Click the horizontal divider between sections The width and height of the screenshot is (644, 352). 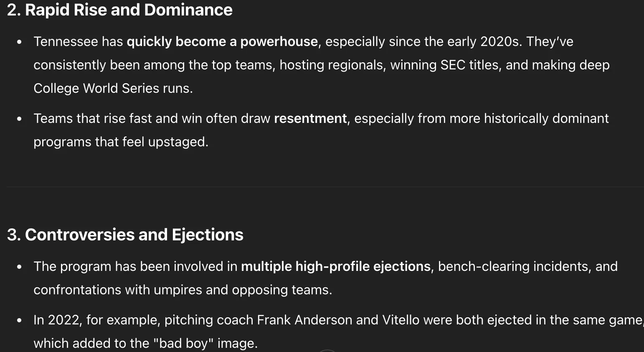pyautogui.click(x=325, y=186)
